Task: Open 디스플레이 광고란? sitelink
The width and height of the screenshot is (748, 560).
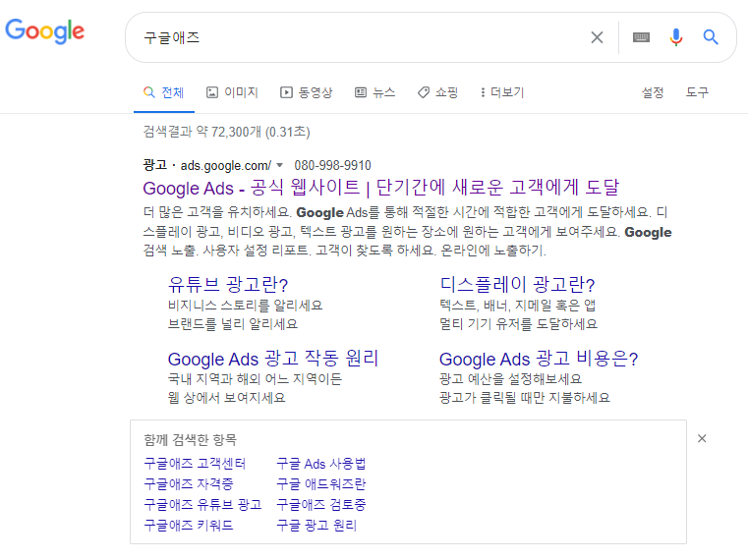Action: 517,285
